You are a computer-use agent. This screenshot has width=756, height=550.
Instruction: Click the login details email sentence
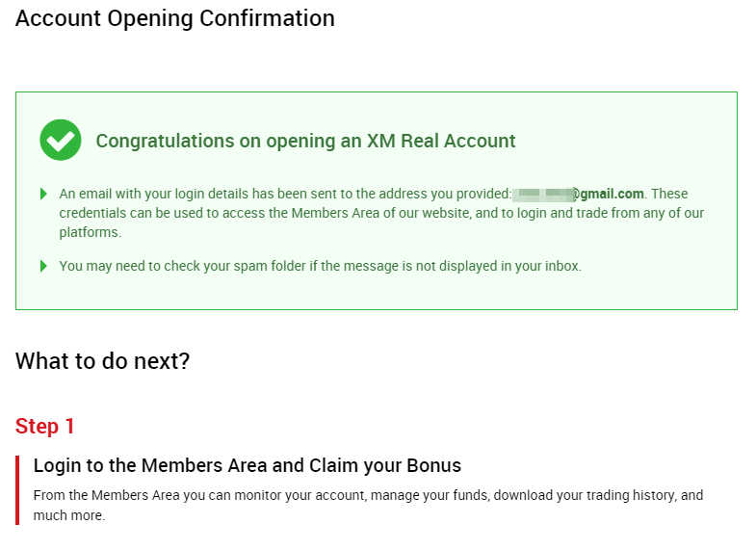coord(382,213)
